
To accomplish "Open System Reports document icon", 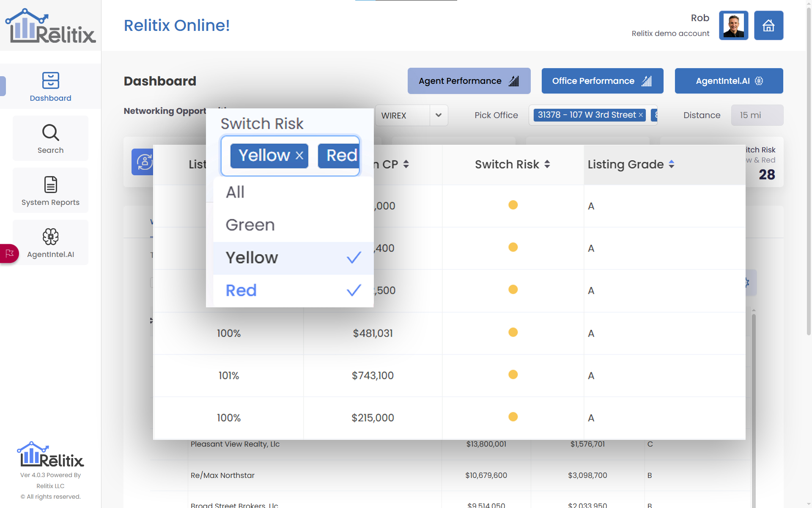I will (50, 185).
